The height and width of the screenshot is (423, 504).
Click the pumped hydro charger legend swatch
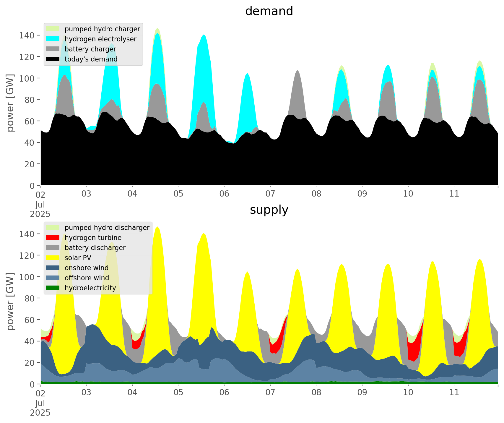point(53,29)
